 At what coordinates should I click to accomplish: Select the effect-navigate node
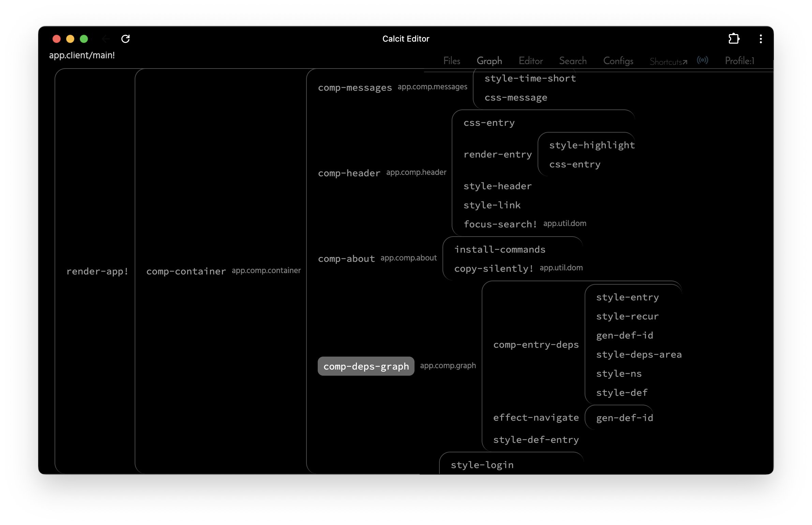(x=536, y=418)
